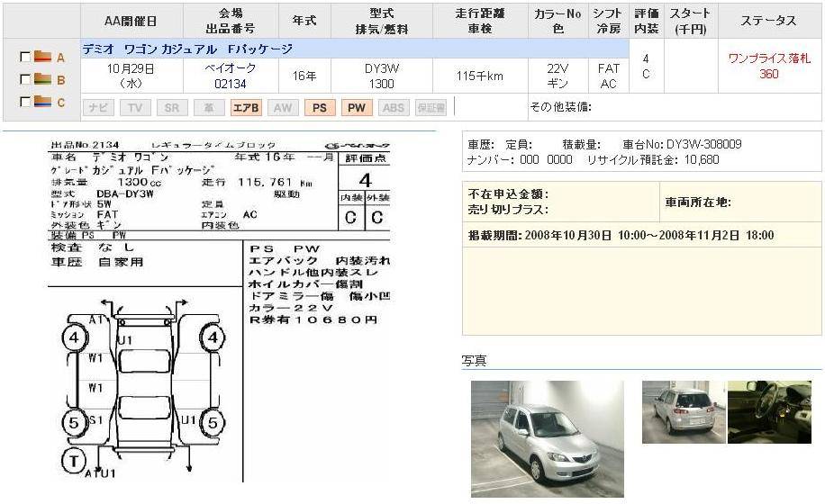Viewport: 825px width, 504px height.
Task: Click the シフト 冷房 column header
Action: (608, 21)
